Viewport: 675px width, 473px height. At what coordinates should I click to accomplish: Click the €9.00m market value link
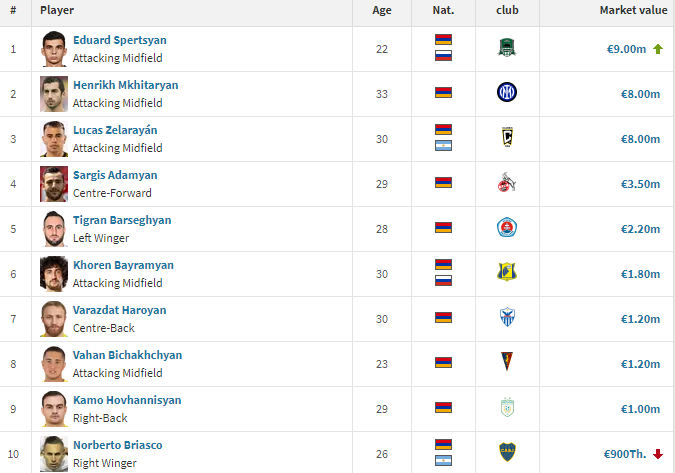tap(625, 48)
